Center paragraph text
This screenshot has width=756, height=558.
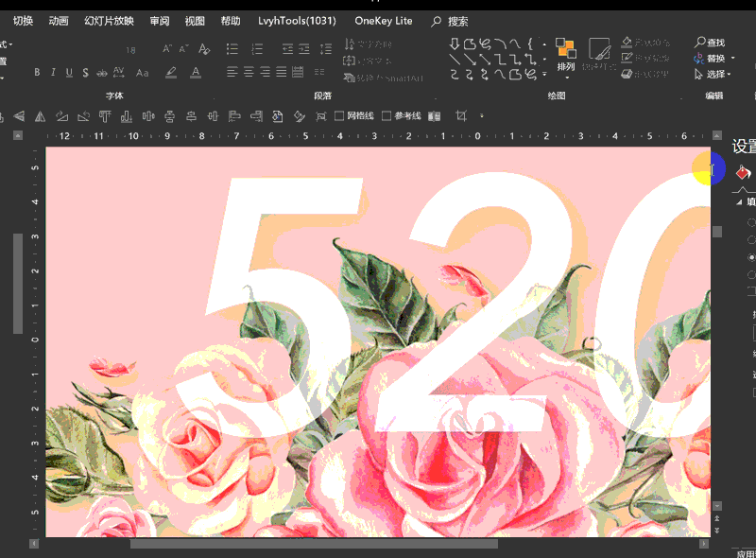pyautogui.click(x=249, y=73)
